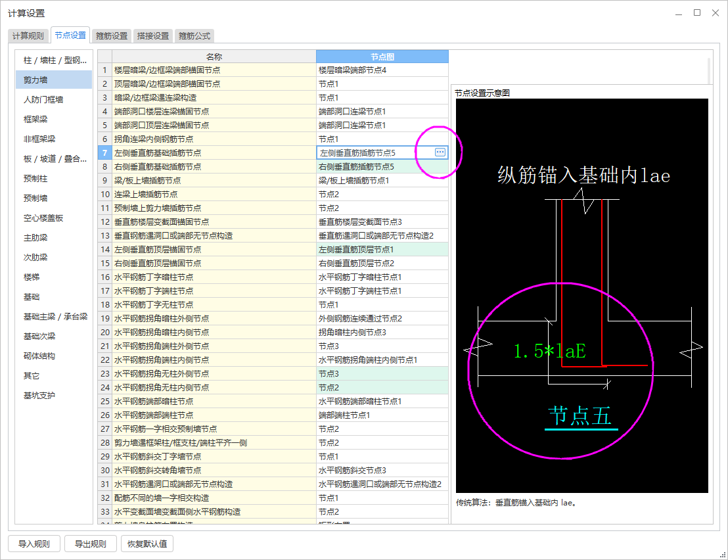Select row 2 顶层暗梁/边框梁端部锚固节点
This screenshot has width=728, height=560.
click(x=214, y=84)
